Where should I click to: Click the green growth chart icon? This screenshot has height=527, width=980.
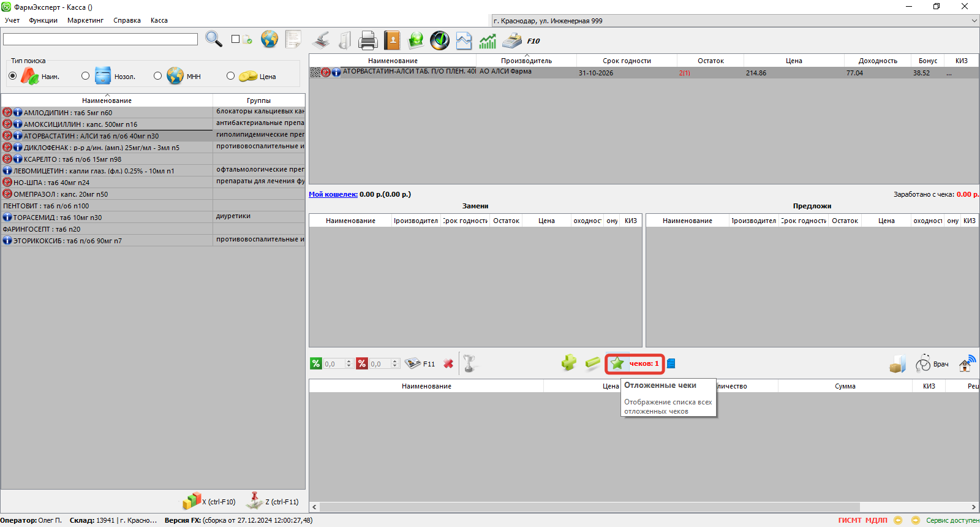(x=488, y=41)
